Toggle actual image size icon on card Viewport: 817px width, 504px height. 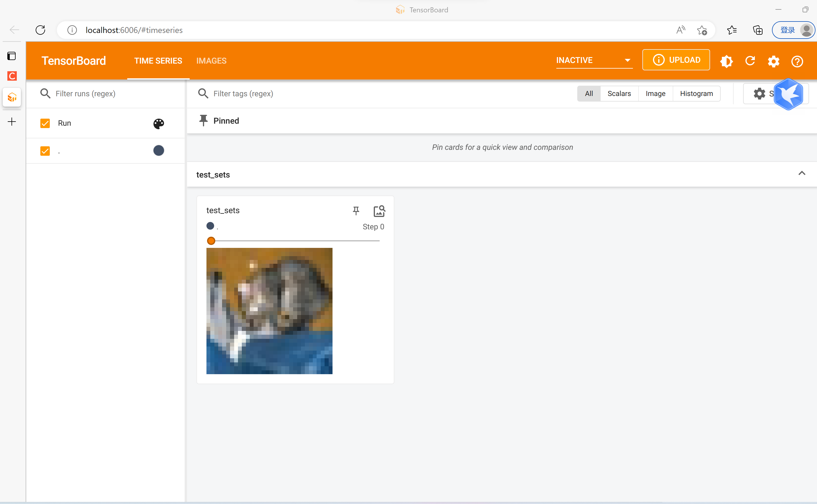tap(379, 211)
